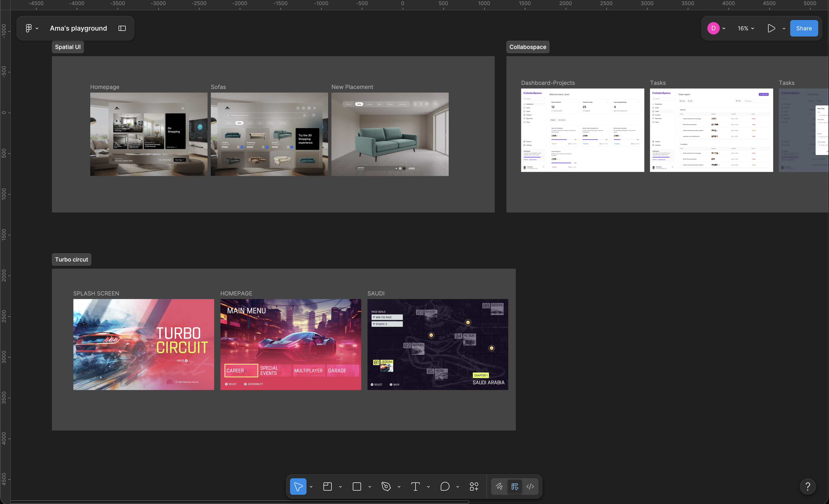Click GARAGE in the main menu frame
The height and width of the screenshot is (504, 829).
point(343,371)
